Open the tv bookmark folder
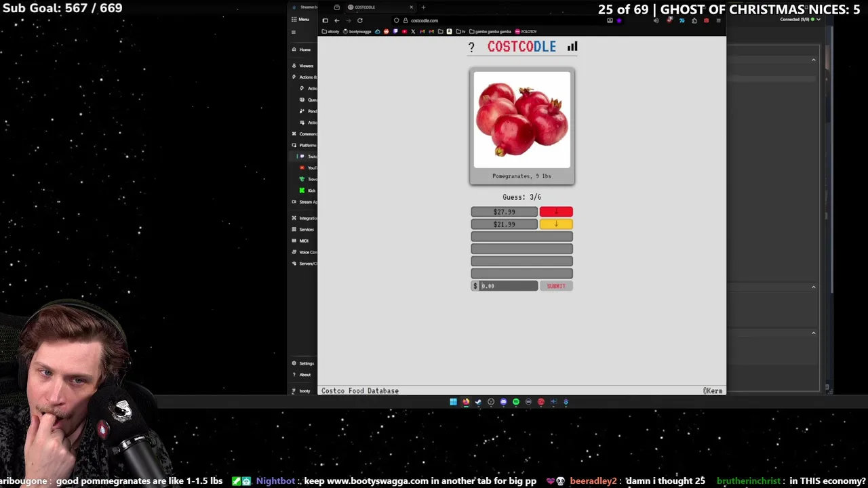 click(x=460, y=31)
